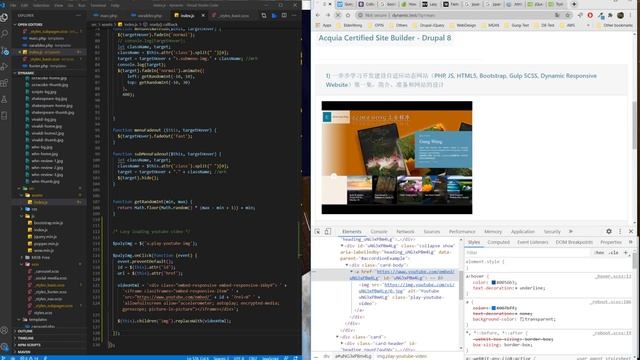Viewport: 640px width, 360px height.
Task: Click the Acquia Certified Site Builder heading
Action: point(384,38)
